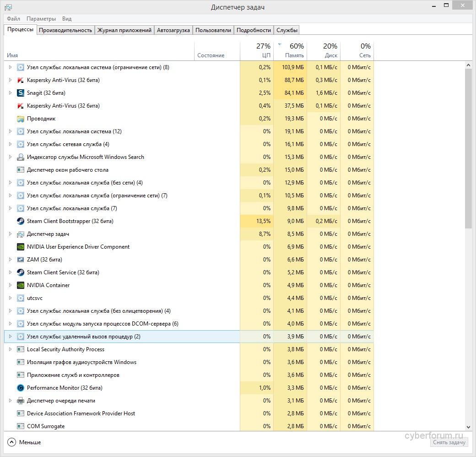476x457 pixels.
Task: Click the vertical scrollbar down arrow
Action: point(468,427)
